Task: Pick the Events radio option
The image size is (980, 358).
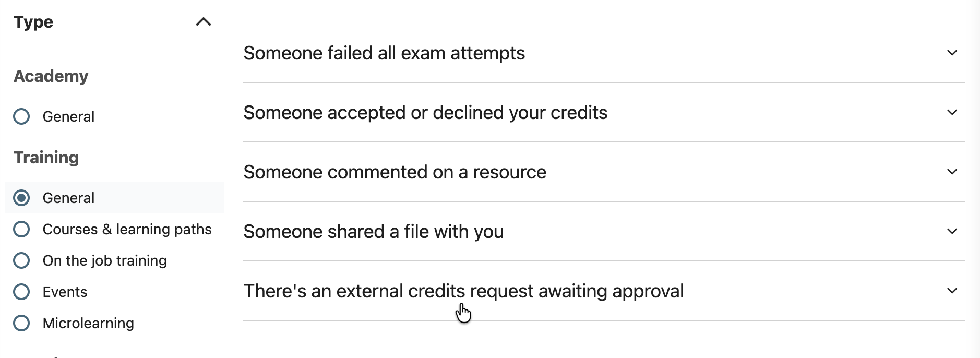Action: 21,292
